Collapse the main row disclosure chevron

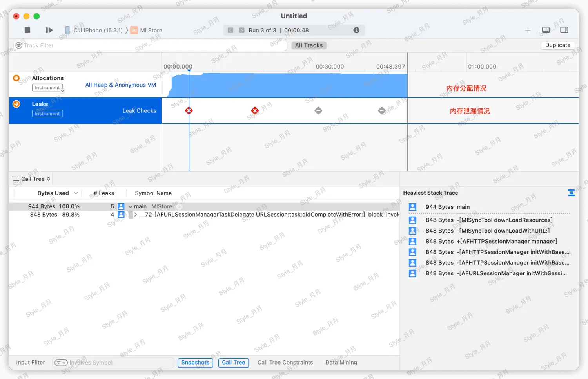point(130,207)
